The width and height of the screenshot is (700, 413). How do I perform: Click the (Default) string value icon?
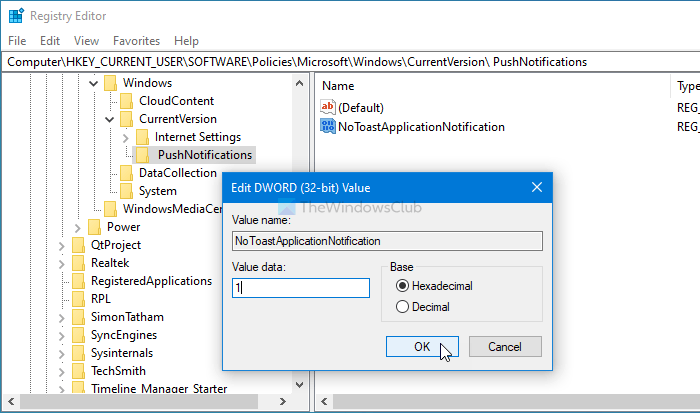click(329, 107)
